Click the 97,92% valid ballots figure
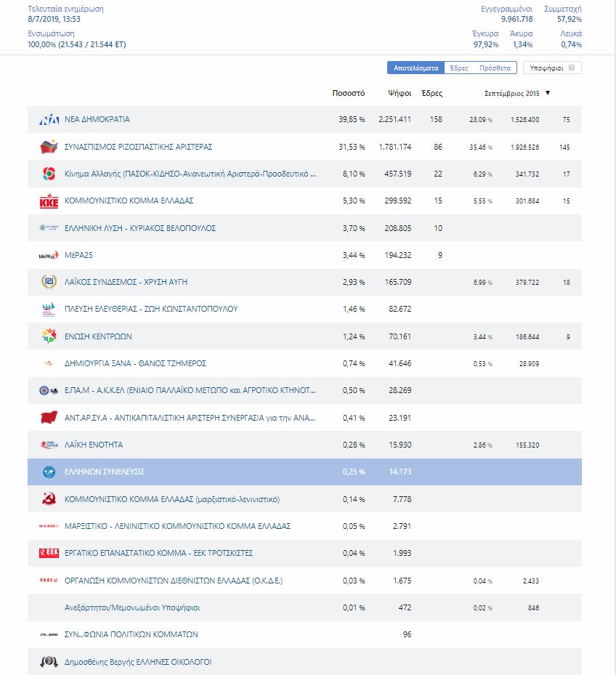616x675 pixels. tap(485, 44)
